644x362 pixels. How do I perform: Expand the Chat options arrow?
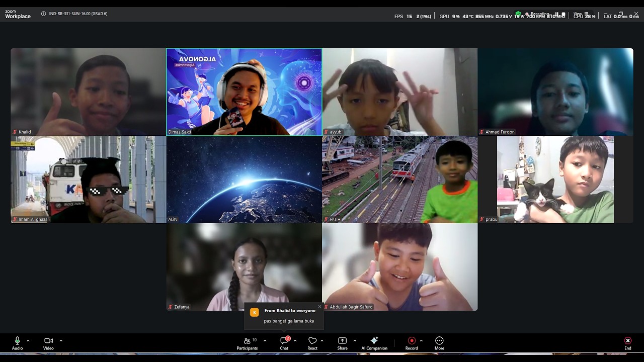coord(295,340)
